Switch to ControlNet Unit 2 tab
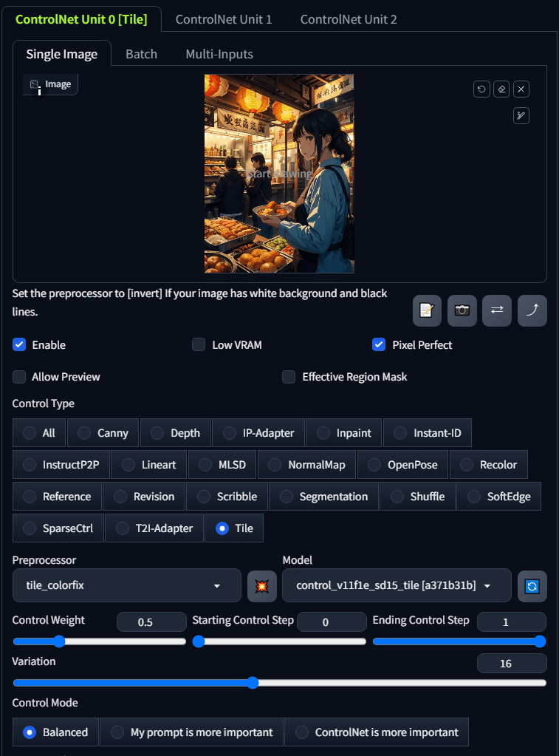Image resolution: width=559 pixels, height=756 pixels. coord(349,19)
